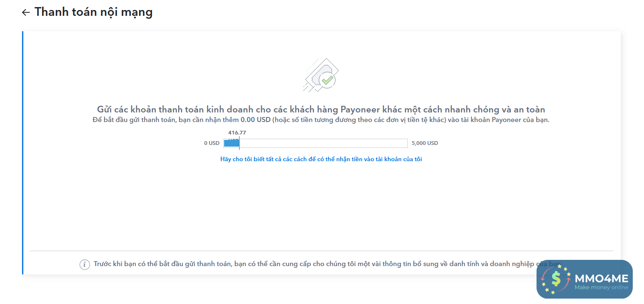Click the payment sent checkmark illustration

321,75
